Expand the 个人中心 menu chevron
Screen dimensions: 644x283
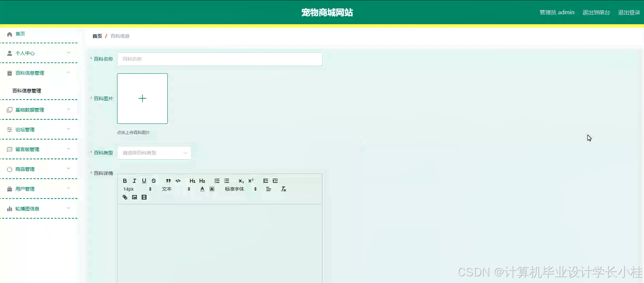click(x=69, y=53)
